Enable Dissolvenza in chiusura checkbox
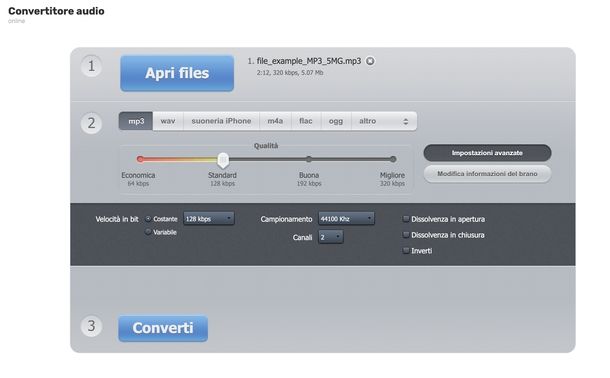 (x=406, y=235)
